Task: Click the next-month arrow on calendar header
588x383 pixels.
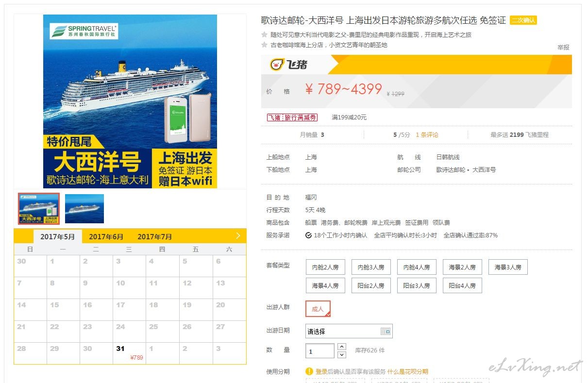Action: pyautogui.click(x=238, y=236)
